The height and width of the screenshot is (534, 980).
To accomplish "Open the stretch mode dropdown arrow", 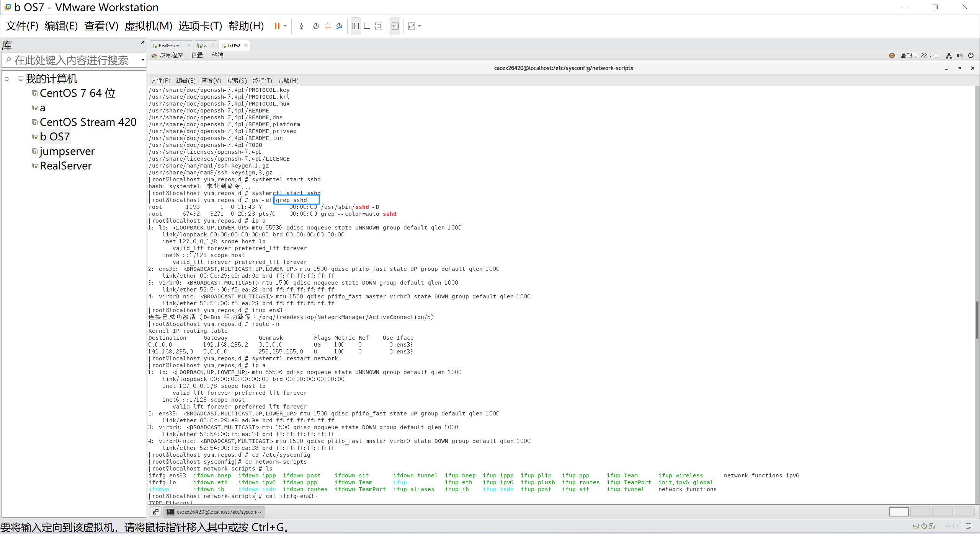I will (x=420, y=26).
